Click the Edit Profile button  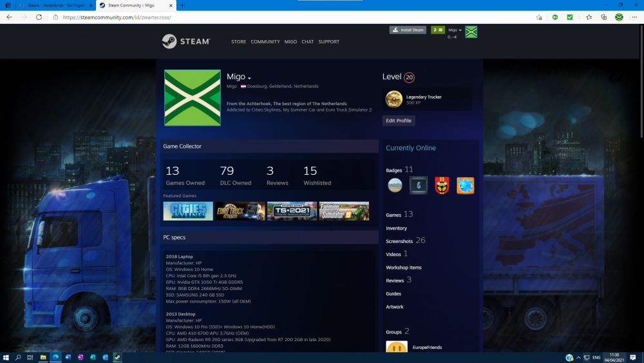(399, 121)
